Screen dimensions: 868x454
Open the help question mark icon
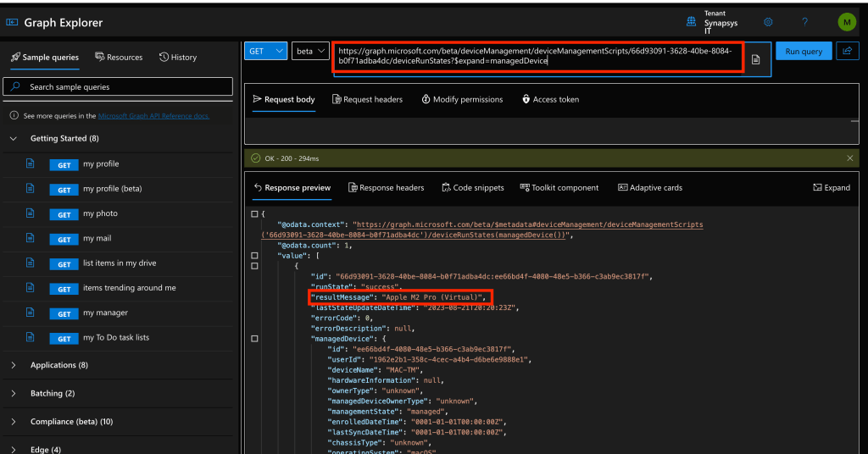point(804,22)
